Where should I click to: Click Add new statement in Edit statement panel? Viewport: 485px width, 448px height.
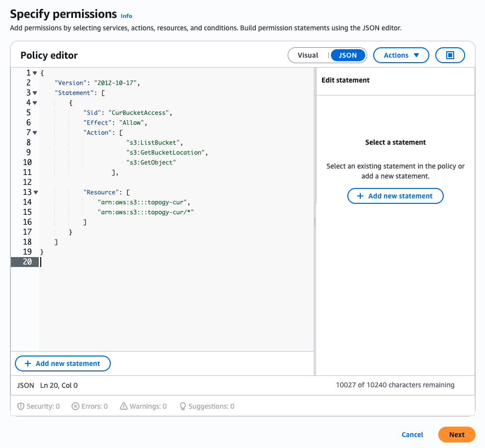click(395, 196)
